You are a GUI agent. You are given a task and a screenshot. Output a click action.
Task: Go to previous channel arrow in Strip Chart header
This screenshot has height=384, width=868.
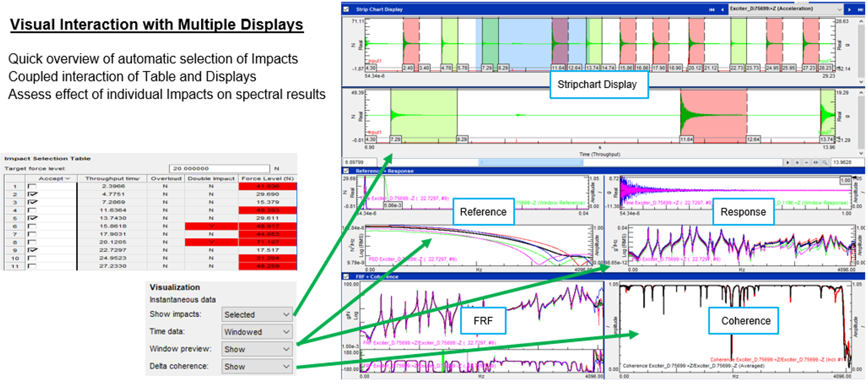point(722,9)
